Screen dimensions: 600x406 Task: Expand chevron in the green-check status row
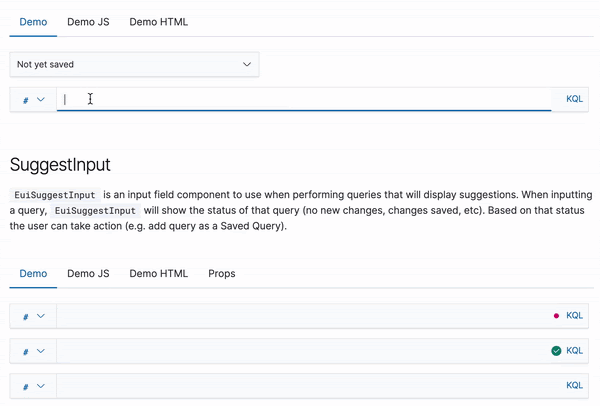tap(41, 351)
